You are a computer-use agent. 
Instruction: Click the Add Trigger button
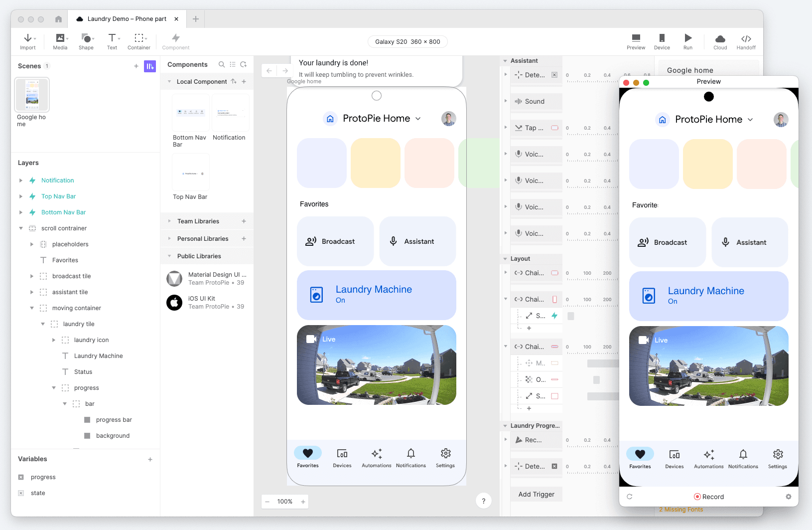536,494
